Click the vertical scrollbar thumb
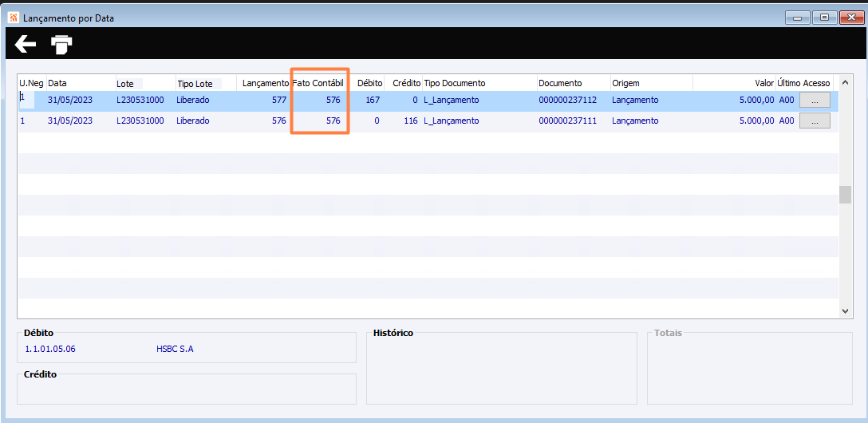The height and width of the screenshot is (423, 868). point(845,195)
